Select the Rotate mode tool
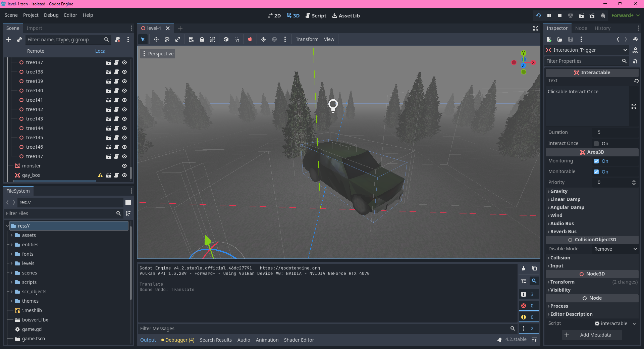 point(167,39)
